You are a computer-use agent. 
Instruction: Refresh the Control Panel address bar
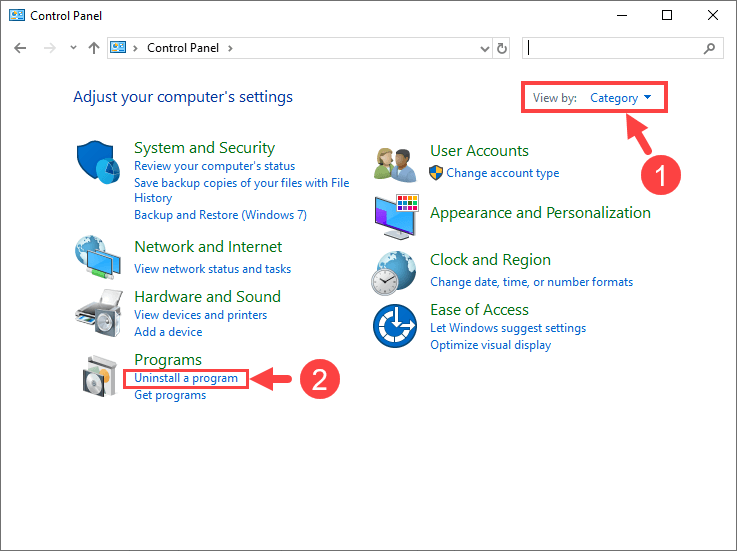(x=502, y=48)
